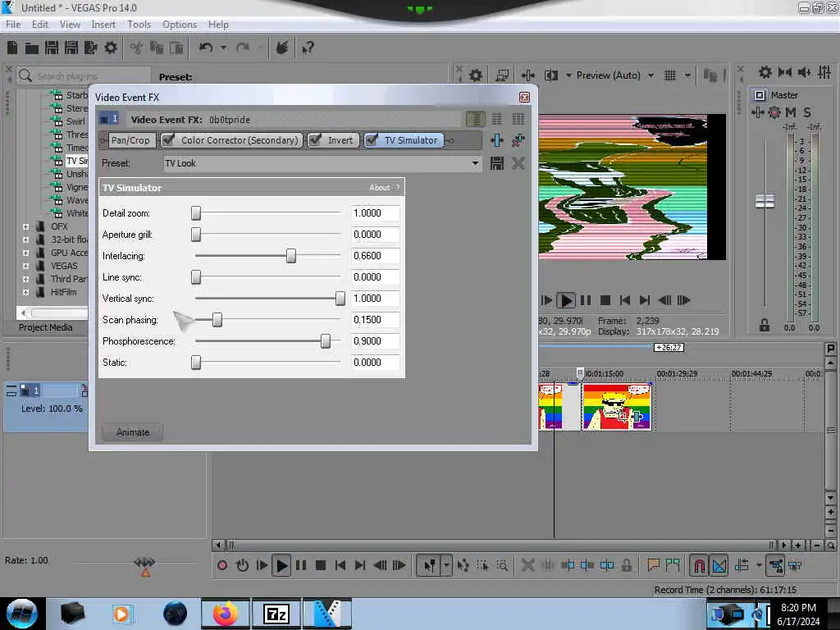Expand the GPU Accelerated folder
The image size is (840, 630).
[25, 253]
